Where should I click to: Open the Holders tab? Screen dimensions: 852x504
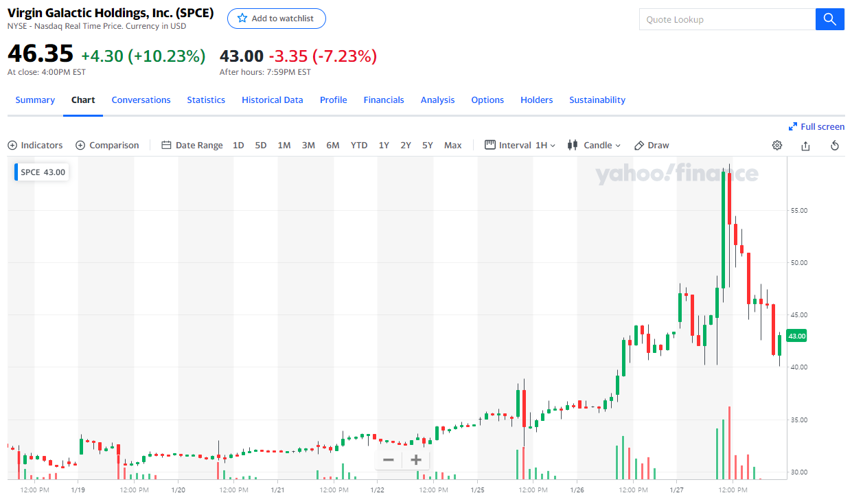tap(537, 100)
